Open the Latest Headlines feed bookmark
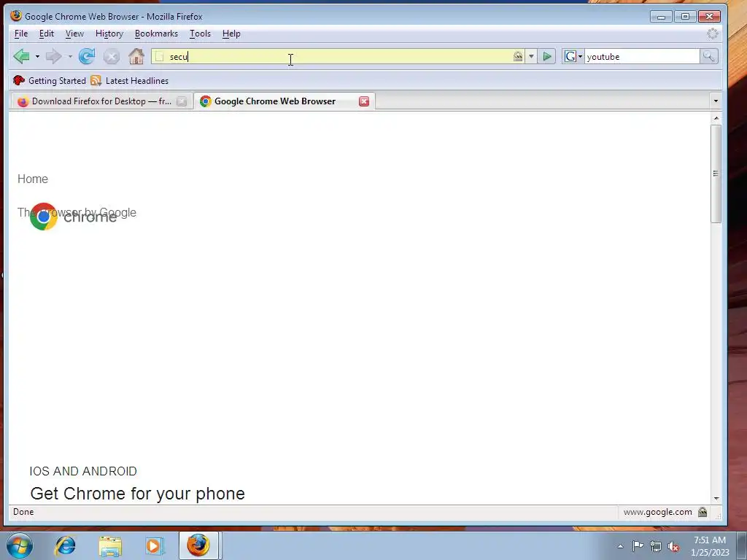Screen dimensions: 747x560 click(130, 80)
